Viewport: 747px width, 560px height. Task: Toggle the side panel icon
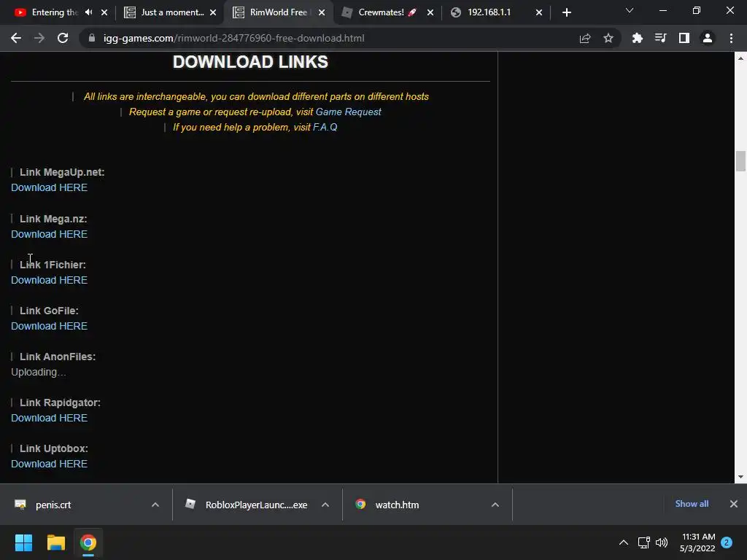click(x=684, y=38)
